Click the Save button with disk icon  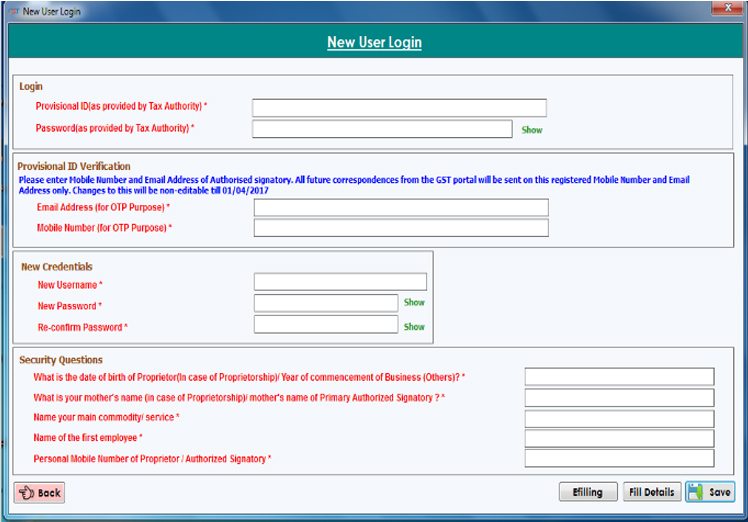pos(710,492)
